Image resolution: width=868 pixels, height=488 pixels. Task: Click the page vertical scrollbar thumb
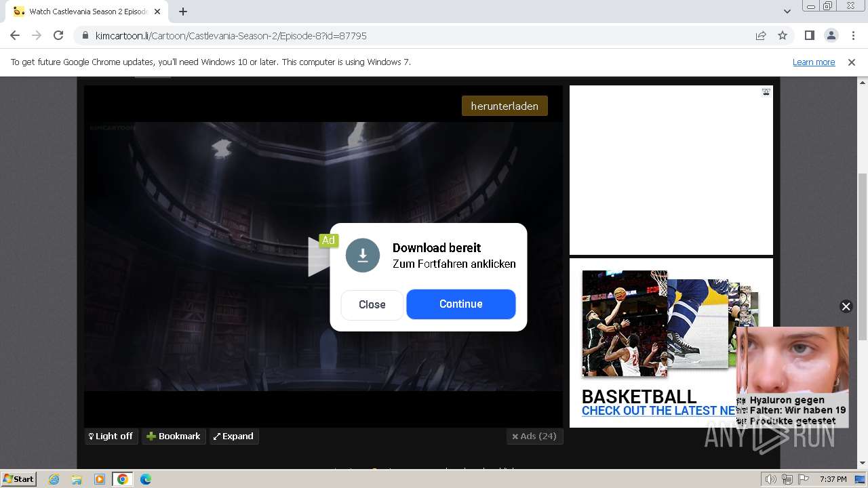(862, 258)
